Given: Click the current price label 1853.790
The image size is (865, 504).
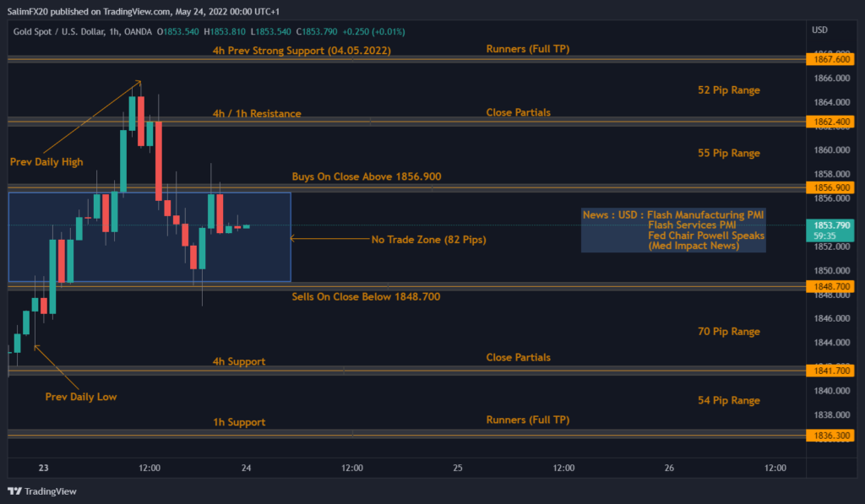Looking at the screenshot, I should [830, 225].
